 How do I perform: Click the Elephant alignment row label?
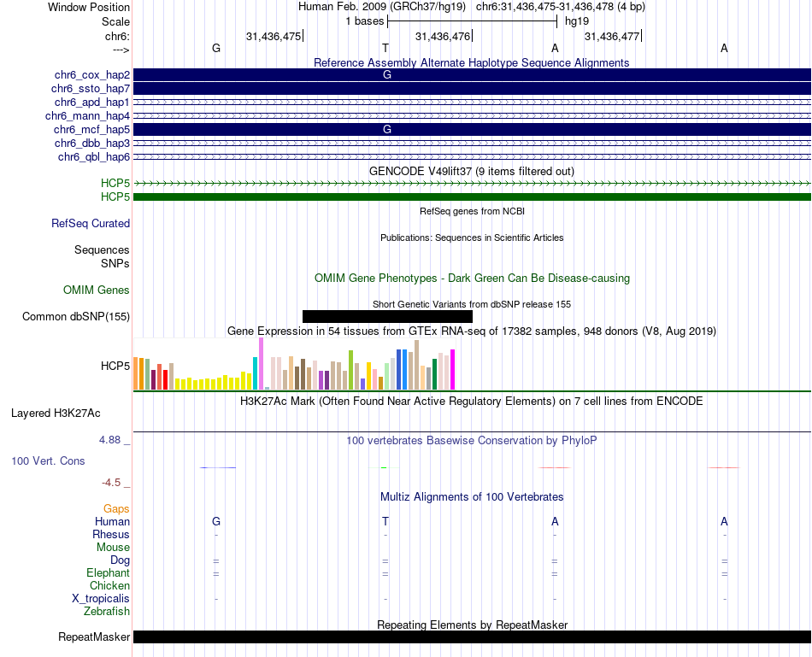click(x=109, y=573)
